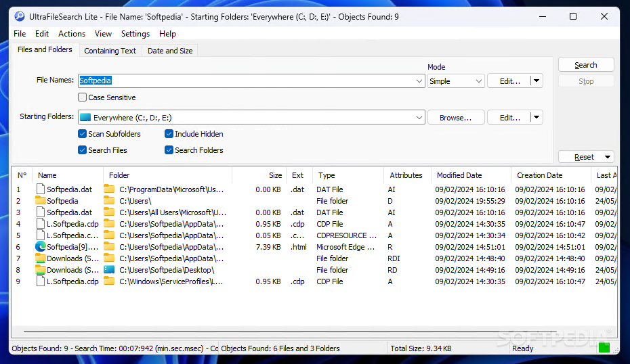Click desktop icon beside C:\Users\Softpedia\Desktop\ path
Image resolution: width=630 pixels, height=364 pixels.
pyautogui.click(x=109, y=270)
